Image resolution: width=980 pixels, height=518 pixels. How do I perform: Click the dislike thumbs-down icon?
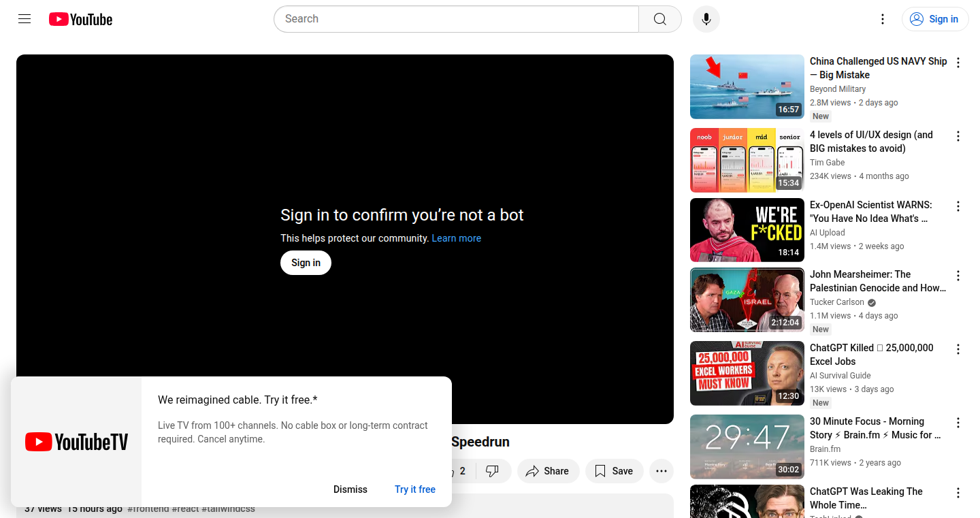click(493, 471)
